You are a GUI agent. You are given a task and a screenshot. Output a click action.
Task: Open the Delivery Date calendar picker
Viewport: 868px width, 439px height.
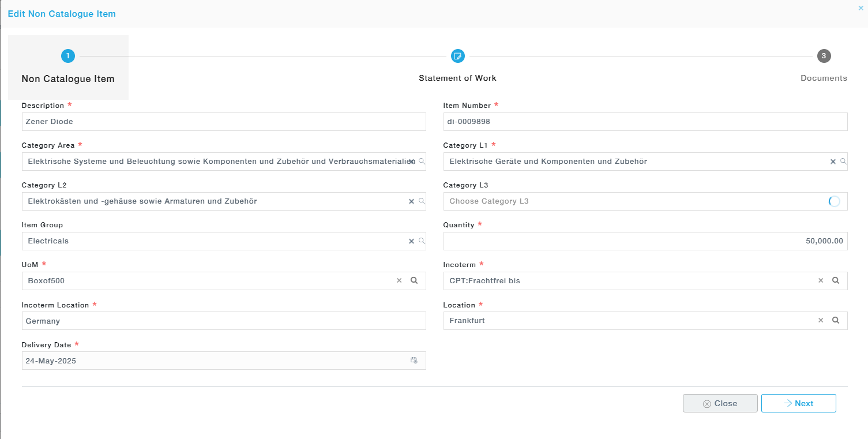click(x=414, y=361)
